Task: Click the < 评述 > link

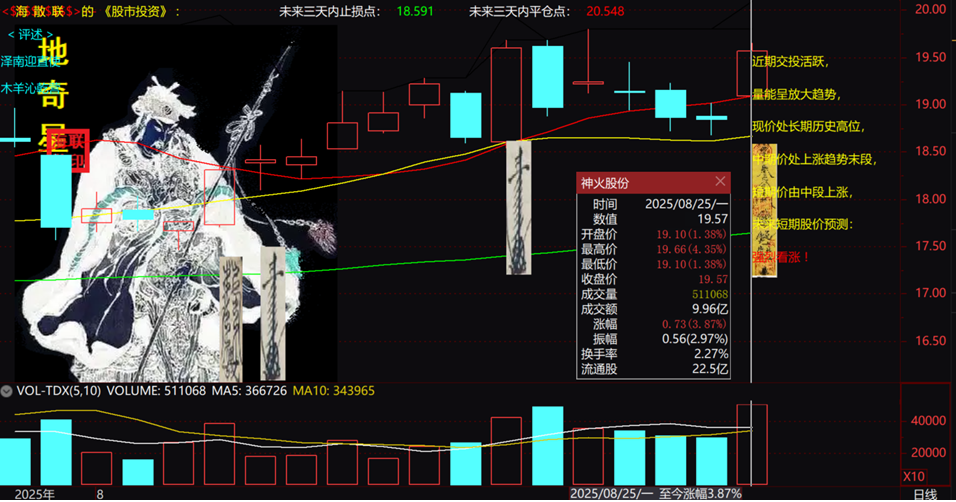Action: pyautogui.click(x=30, y=34)
